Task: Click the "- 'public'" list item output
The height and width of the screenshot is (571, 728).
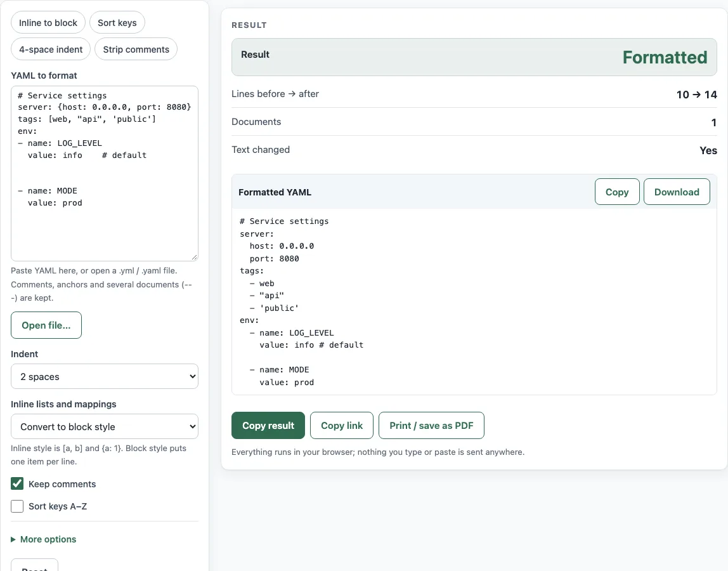Action: tap(275, 308)
